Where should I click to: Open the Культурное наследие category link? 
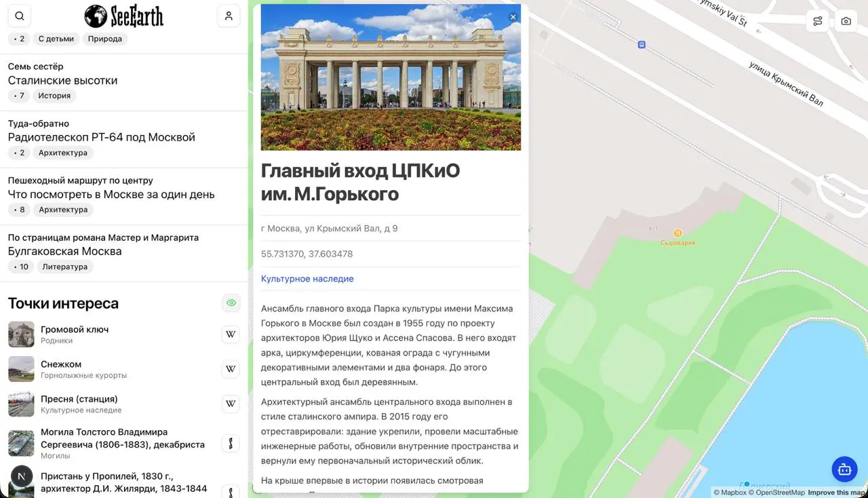pyautogui.click(x=307, y=279)
